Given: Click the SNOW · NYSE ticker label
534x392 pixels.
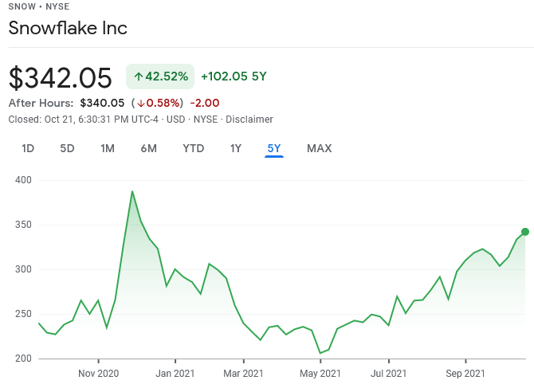Looking at the screenshot, I should [39, 6].
